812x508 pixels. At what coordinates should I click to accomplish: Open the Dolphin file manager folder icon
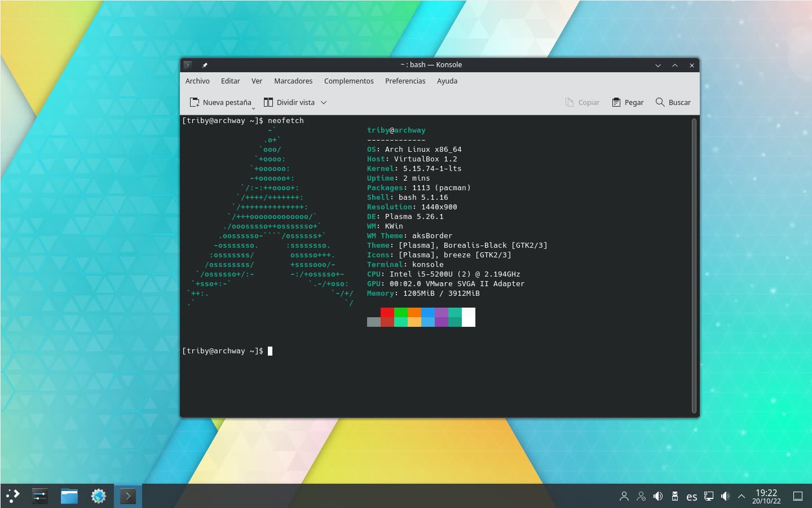point(69,496)
